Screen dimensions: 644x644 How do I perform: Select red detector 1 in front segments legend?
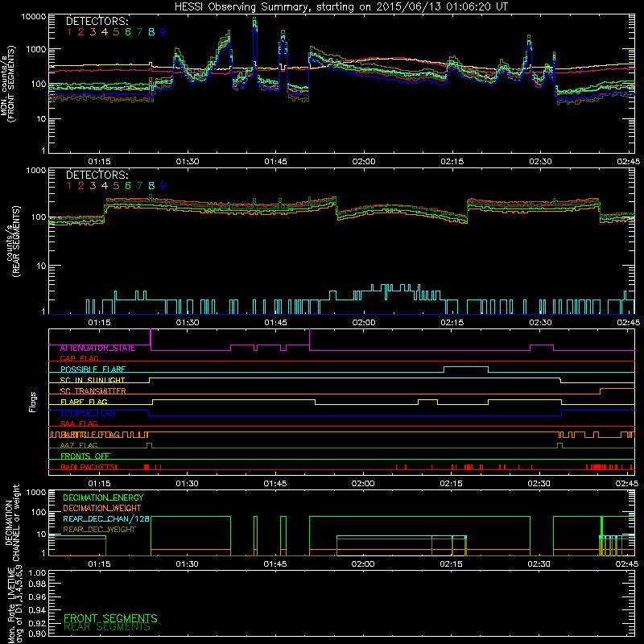[69, 32]
